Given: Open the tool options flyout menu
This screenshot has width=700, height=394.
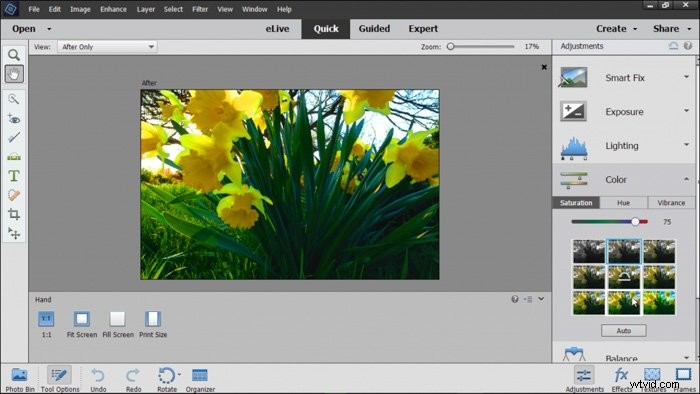Looking at the screenshot, I should [x=528, y=299].
